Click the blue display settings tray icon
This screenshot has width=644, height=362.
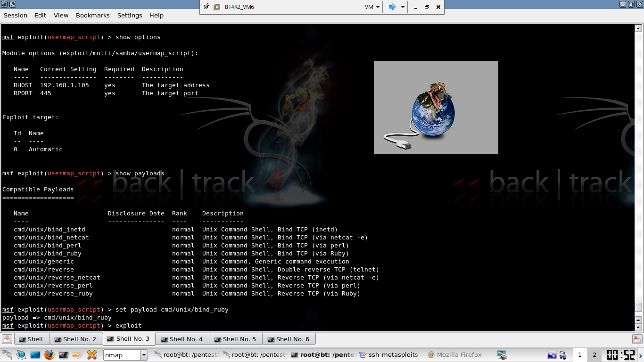click(552, 355)
